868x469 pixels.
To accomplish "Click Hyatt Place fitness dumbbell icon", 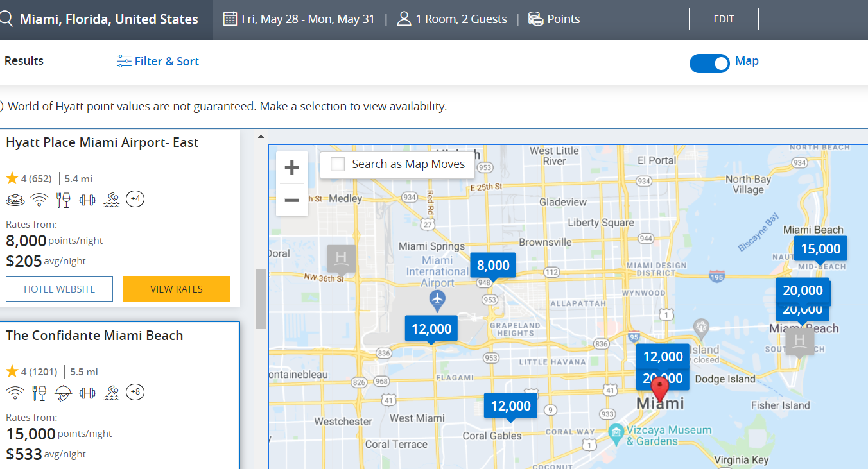I will (x=87, y=200).
